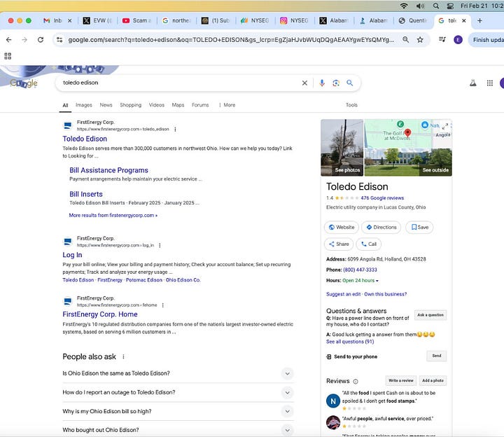Open site information icon in address bar
The image size is (504, 437).
(59, 39)
